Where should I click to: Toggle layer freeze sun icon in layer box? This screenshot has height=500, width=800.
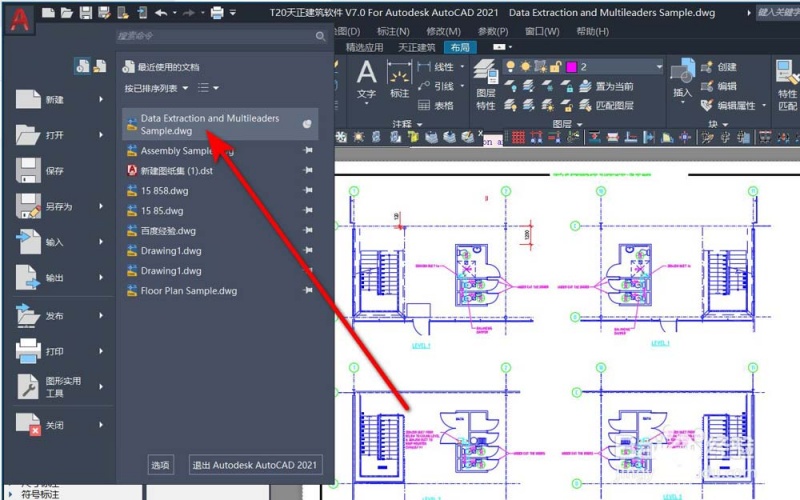(x=525, y=66)
